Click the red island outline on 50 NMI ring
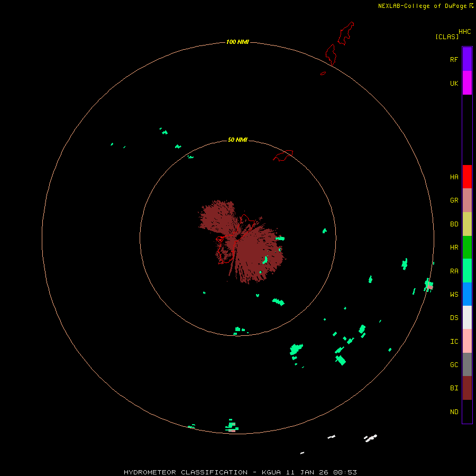 (283, 155)
